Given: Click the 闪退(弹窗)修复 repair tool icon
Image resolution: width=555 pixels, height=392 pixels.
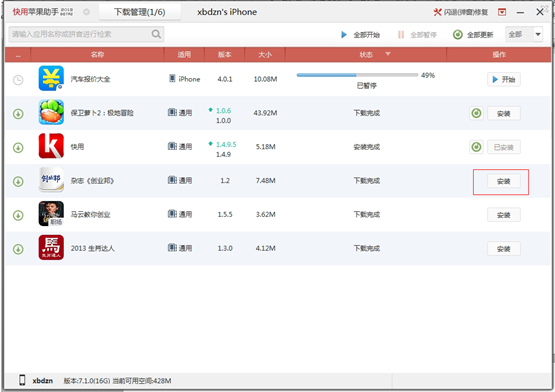Looking at the screenshot, I should (437, 12).
